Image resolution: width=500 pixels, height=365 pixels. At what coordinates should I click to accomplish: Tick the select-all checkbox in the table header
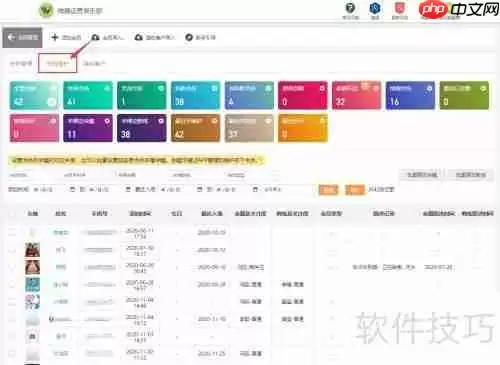point(12,213)
